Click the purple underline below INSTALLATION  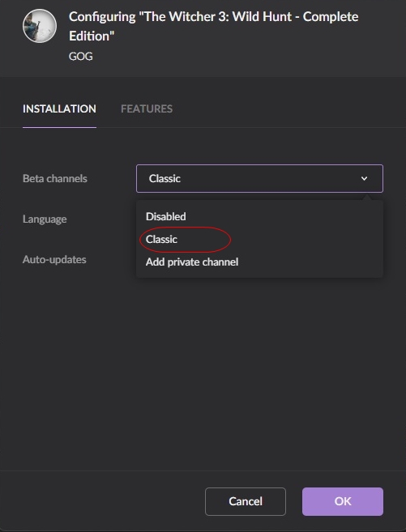point(59,128)
